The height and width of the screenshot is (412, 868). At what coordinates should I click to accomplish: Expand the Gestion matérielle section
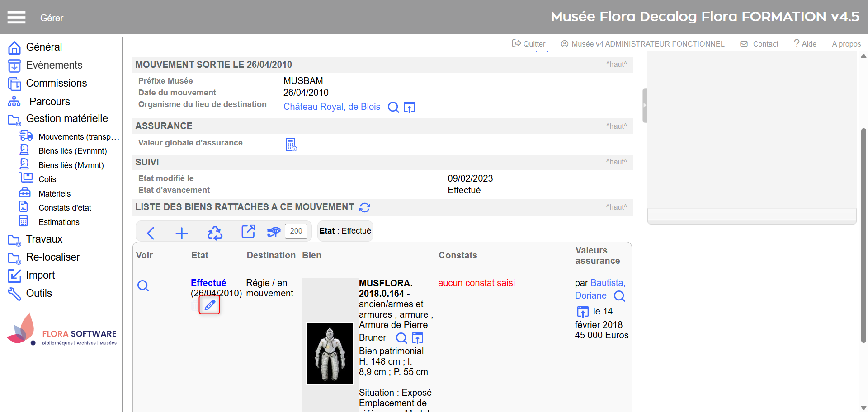click(66, 119)
